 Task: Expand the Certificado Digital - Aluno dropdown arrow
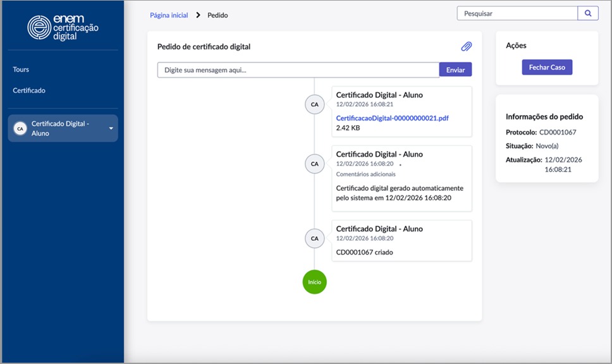[x=111, y=128]
